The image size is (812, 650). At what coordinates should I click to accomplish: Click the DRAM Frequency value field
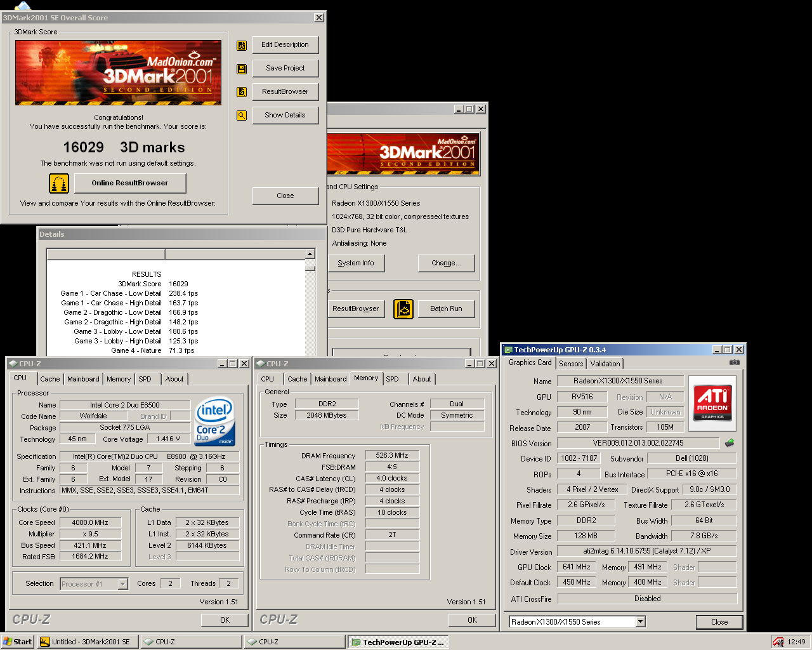(x=392, y=455)
